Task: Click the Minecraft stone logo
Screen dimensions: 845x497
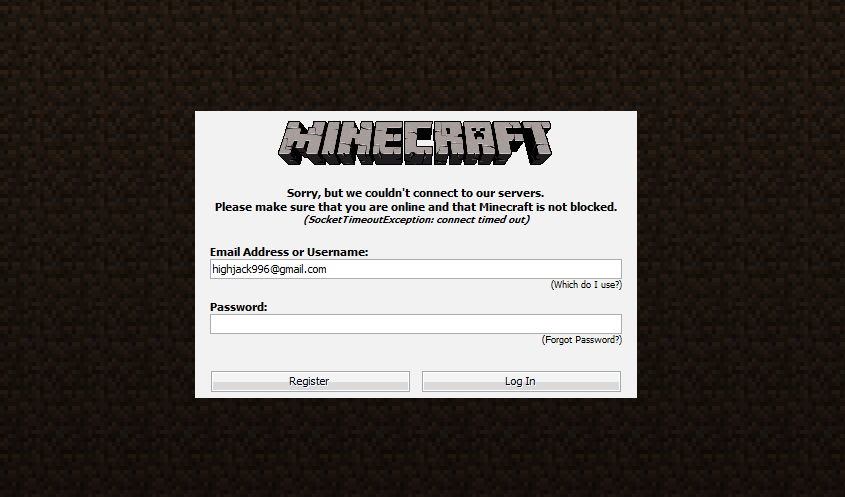Action: pyautogui.click(x=415, y=143)
